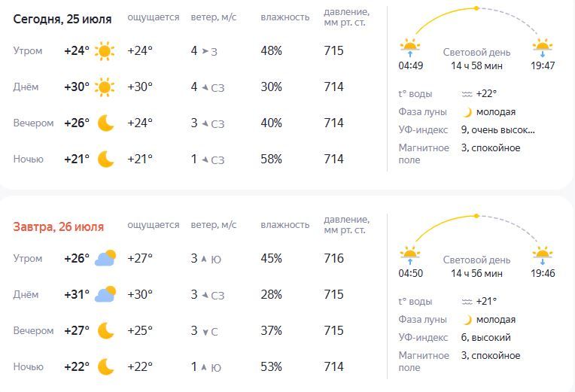Click the truncated UV index '9, очень высок...' text
This screenshot has width=575, height=392.
click(497, 130)
